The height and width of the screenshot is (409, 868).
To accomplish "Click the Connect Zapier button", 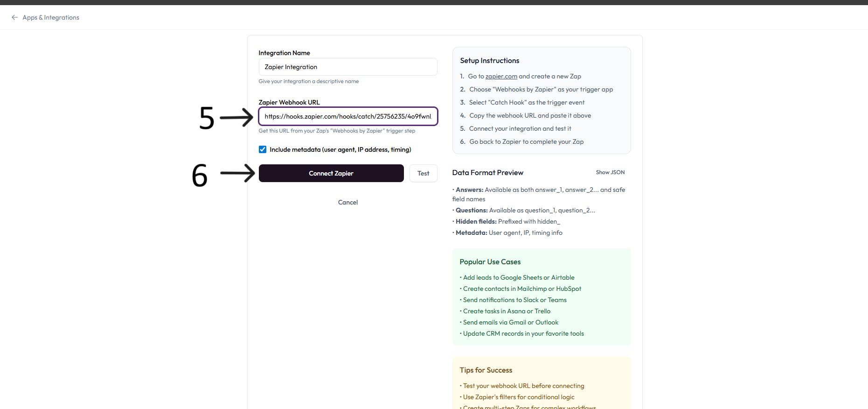I will tap(331, 173).
